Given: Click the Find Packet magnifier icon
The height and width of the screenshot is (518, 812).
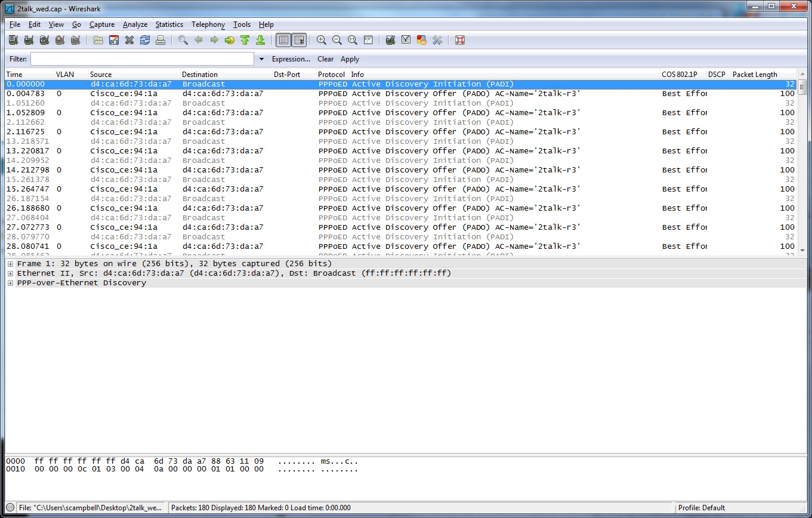Looking at the screenshot, I should click(x=183, y=40).
